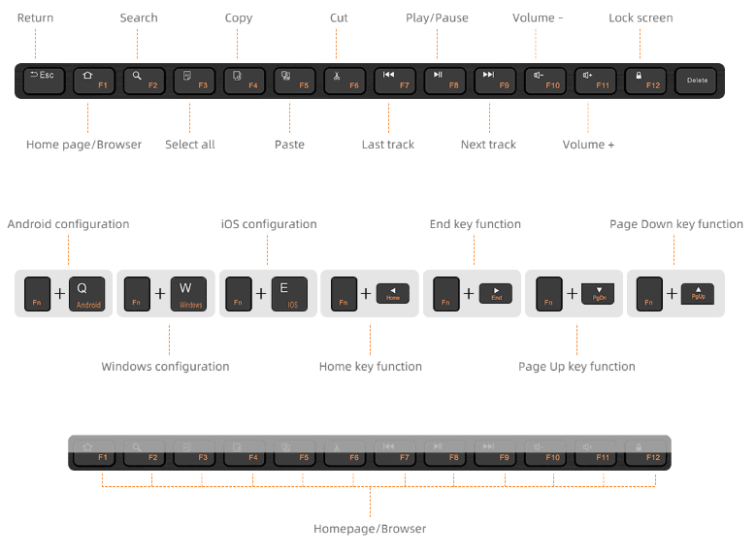Screen dimensions: 756x556
Task: Click F6 in the faded function-key strip
Action: [345, 453]
